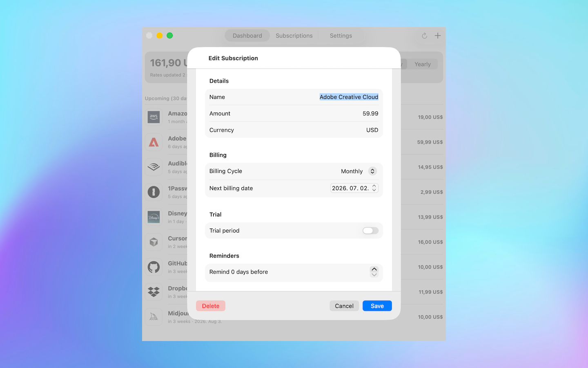Click the 59,99 US$ amount in list
Image resolution: width=588 pixels, height=368 pixels.
tap(430, 142)
